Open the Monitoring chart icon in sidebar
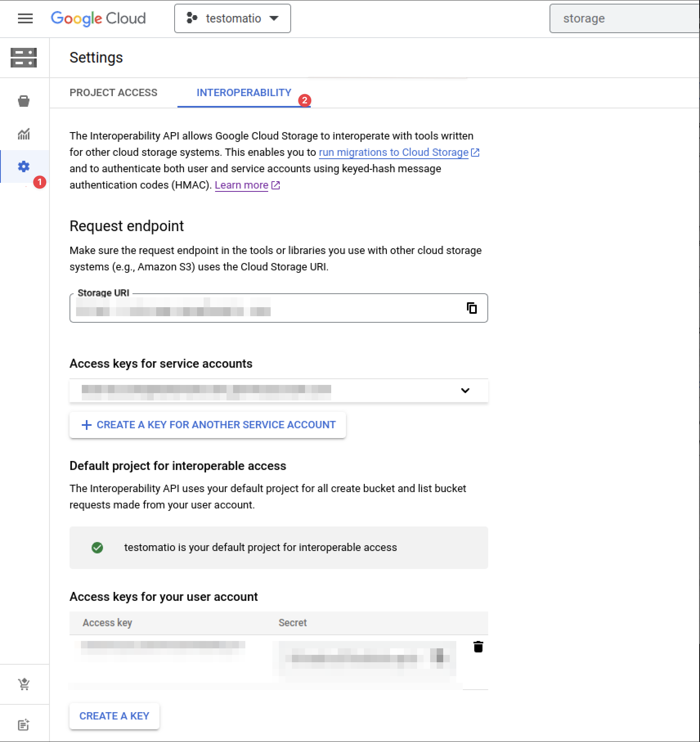Viewport: 700px width, 742px height. 23,134
